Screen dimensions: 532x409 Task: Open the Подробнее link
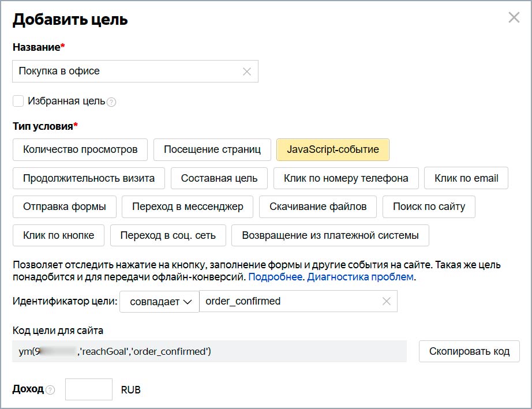(276, 277)
